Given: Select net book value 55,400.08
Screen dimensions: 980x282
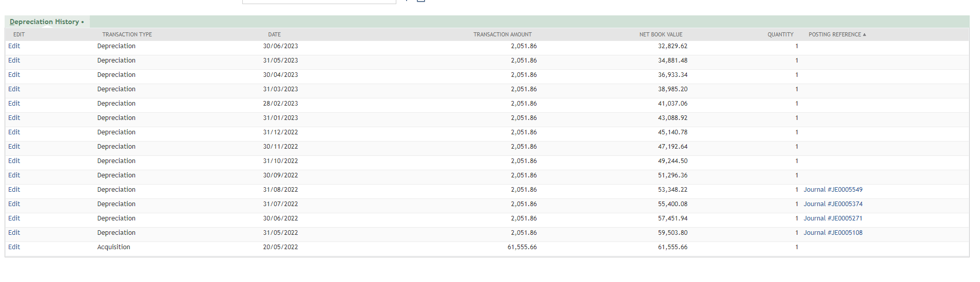Looking at the screenshot, I should point(672,204).
